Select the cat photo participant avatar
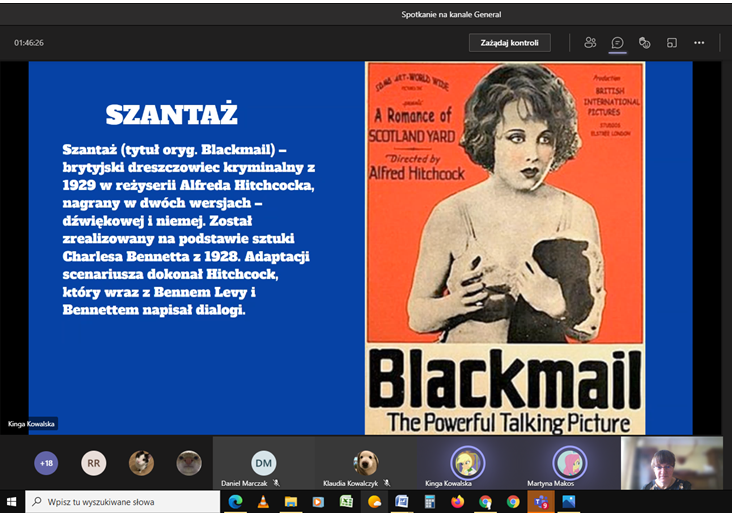This screenshot has width=732, height=516. tap(141, 463)
